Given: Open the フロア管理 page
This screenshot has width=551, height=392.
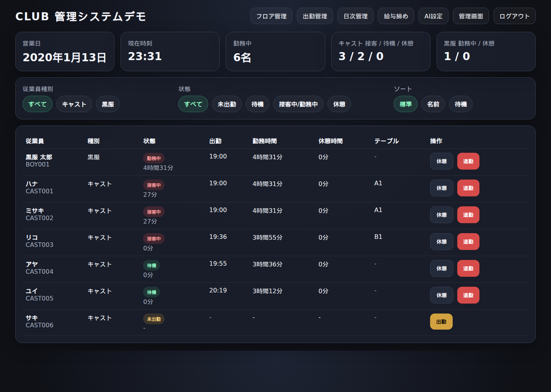Looking at the screenshot, I should [x=271, y=16].
